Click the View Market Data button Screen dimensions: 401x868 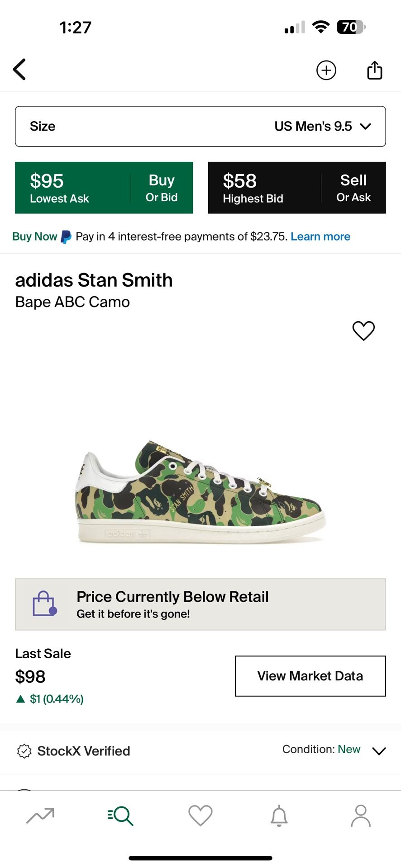[310, 676]
